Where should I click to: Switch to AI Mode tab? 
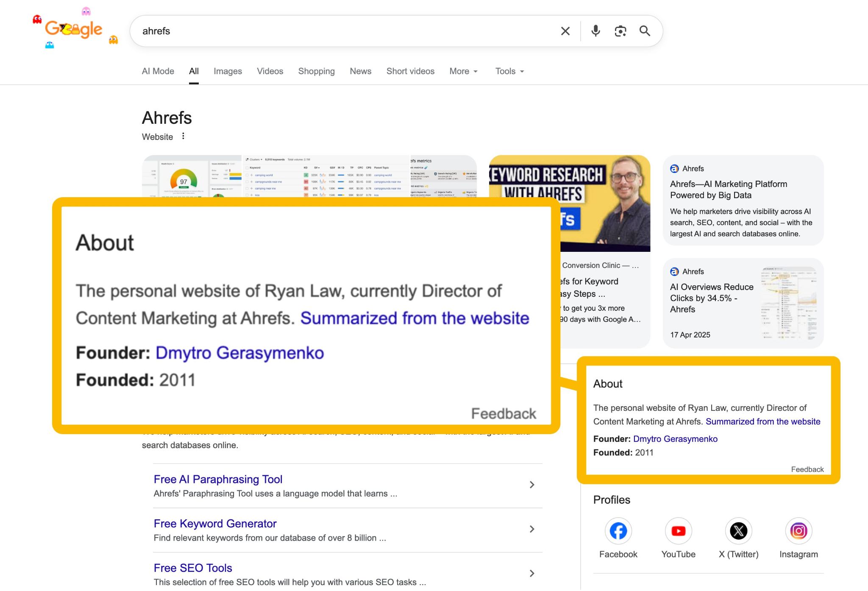point(158,71)
